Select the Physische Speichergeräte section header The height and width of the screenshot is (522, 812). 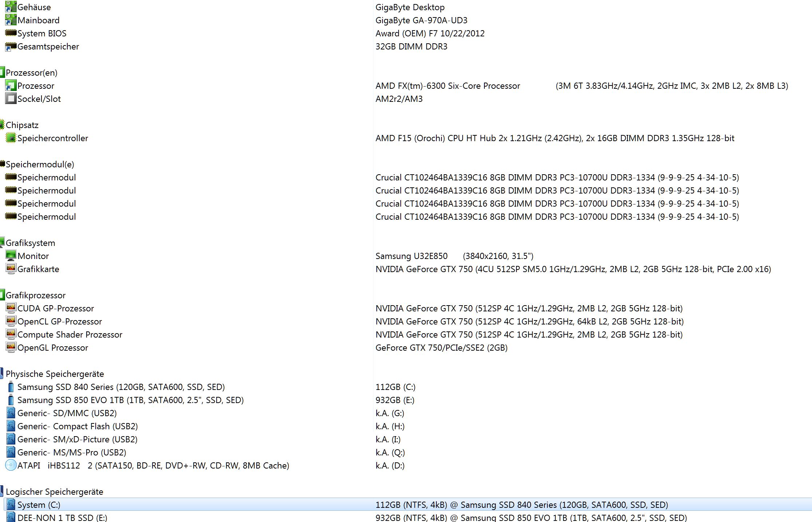pyautogui.click(x=55, y=374)
